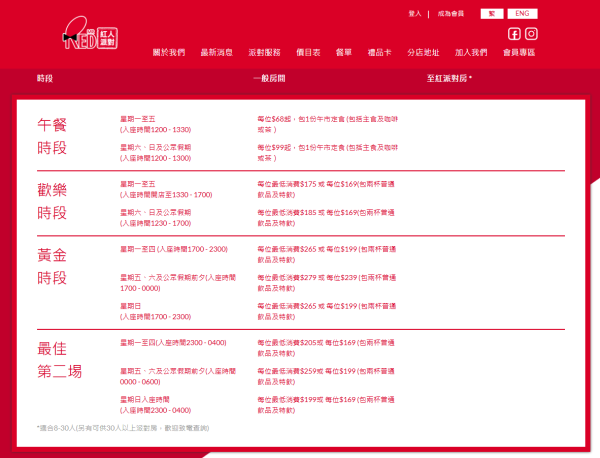This screenshot has width=600, height=458.
Task: Select the $185 minimum charge text
Action: [x=326, y=218]
